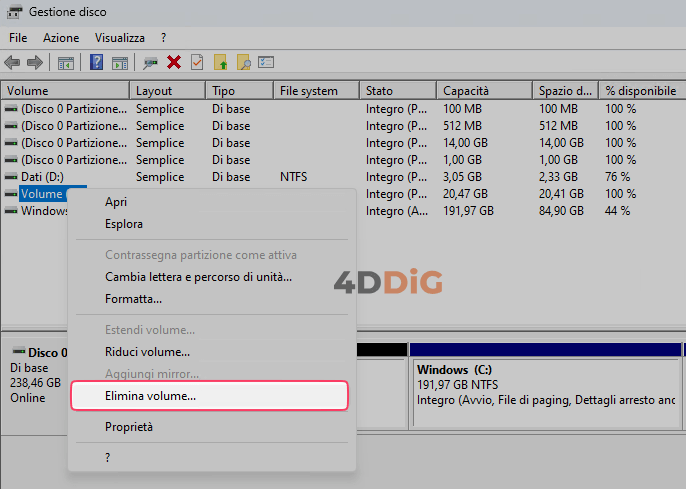
Task: Click the red X delete icon
Action: point(174,63)
